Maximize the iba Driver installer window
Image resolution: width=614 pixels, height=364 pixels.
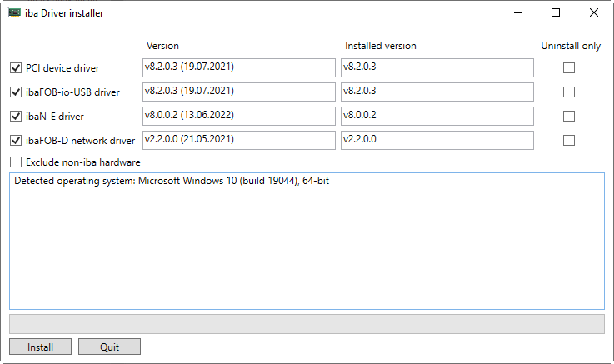tap(556, 12)
